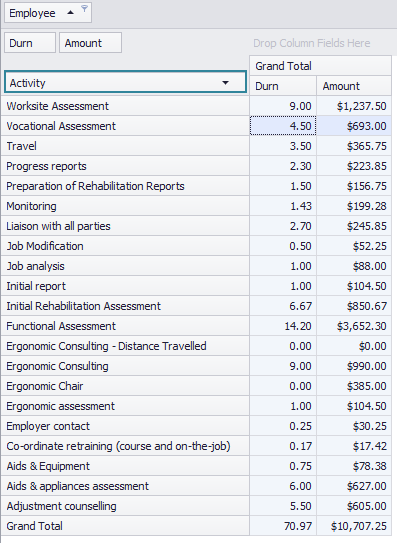
Task: Select Liaison with all parties row
Action: [x=125, y=226]
